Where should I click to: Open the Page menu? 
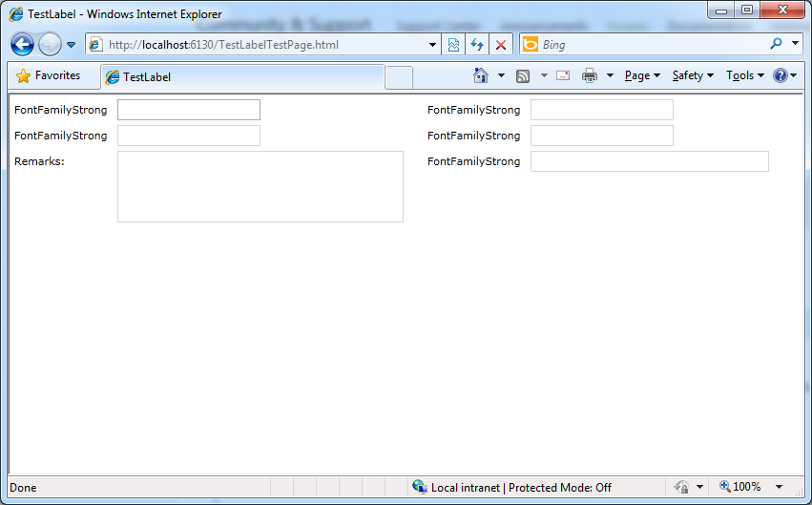click(x=642, y=75)
